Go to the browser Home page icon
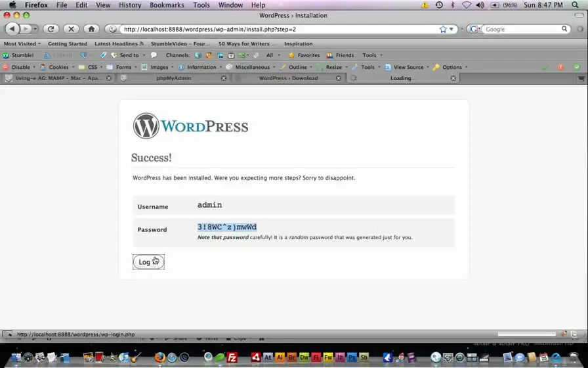The height and width of the screenshot is (368, 588). 91,29
